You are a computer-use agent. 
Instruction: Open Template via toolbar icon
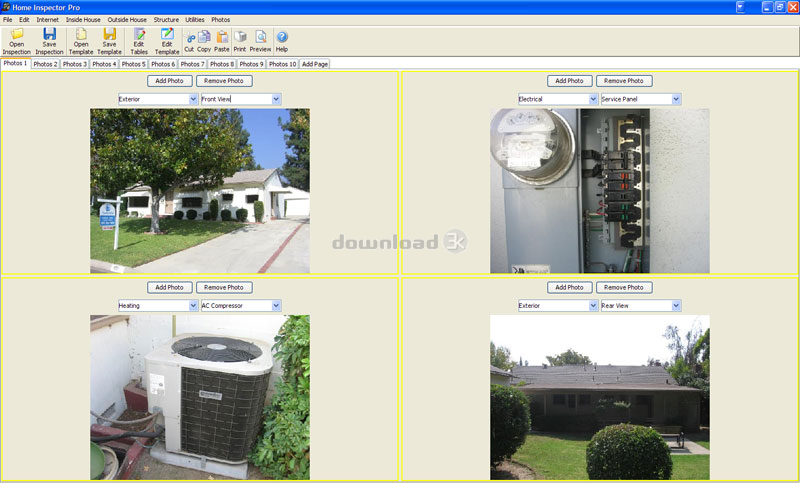(x=81, y=36)
